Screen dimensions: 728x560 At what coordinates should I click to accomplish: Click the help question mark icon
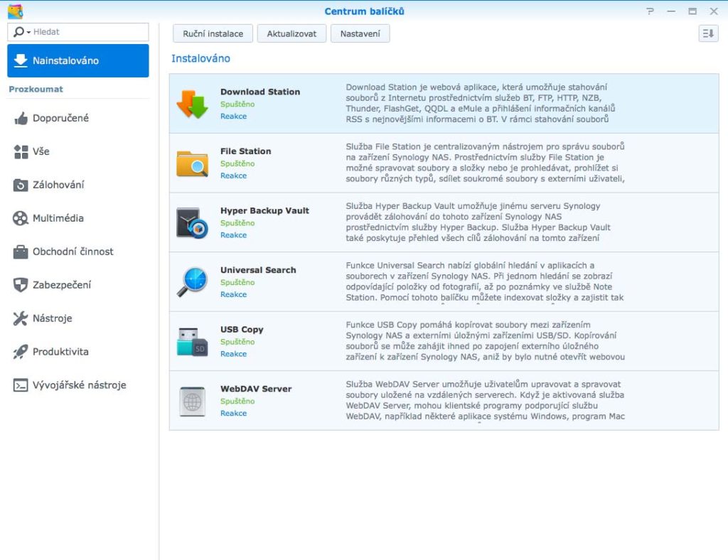649,11
